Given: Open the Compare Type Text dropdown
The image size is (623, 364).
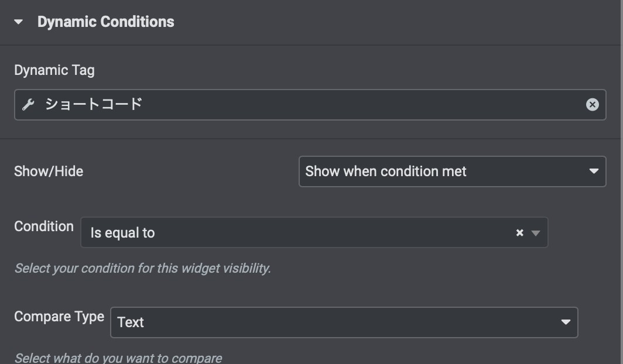Looking at the screenshot, I should click(344, 322).
